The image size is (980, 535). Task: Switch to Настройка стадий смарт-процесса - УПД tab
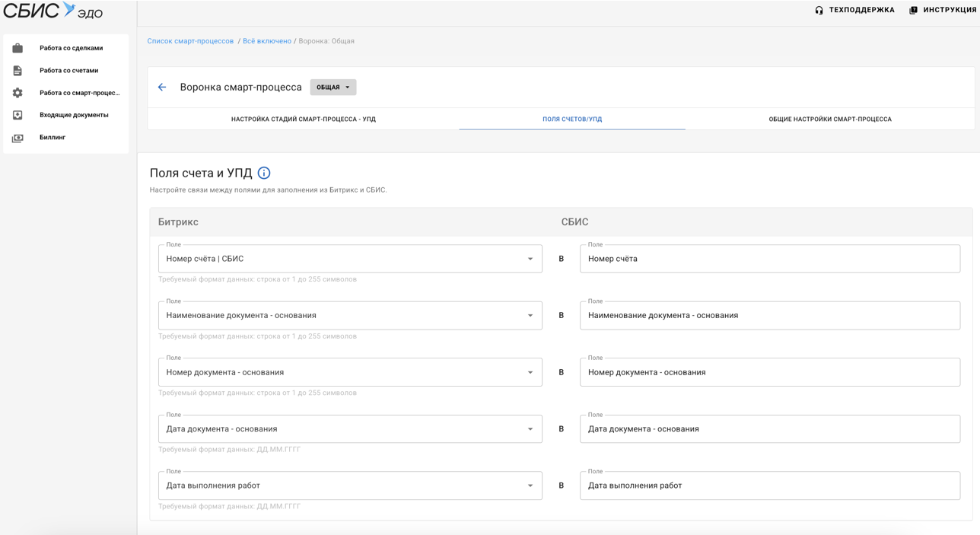pyautogui.click(x=303, y=119)
